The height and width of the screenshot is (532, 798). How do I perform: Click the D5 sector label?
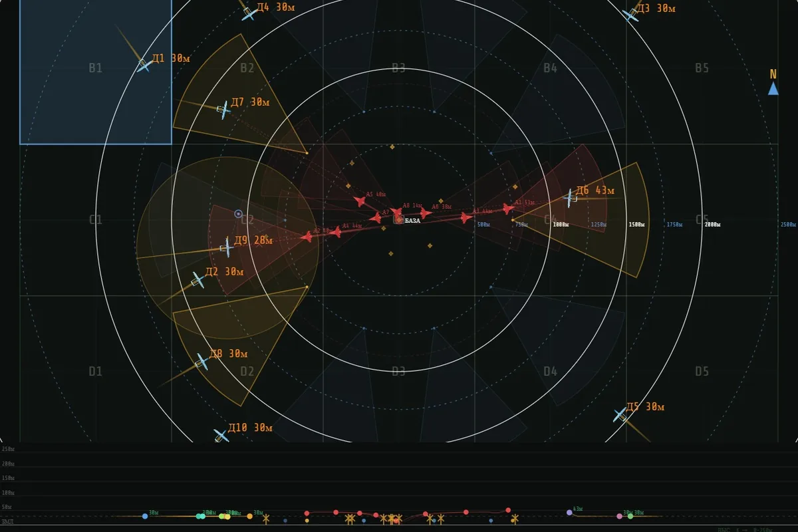click(702, 371)
